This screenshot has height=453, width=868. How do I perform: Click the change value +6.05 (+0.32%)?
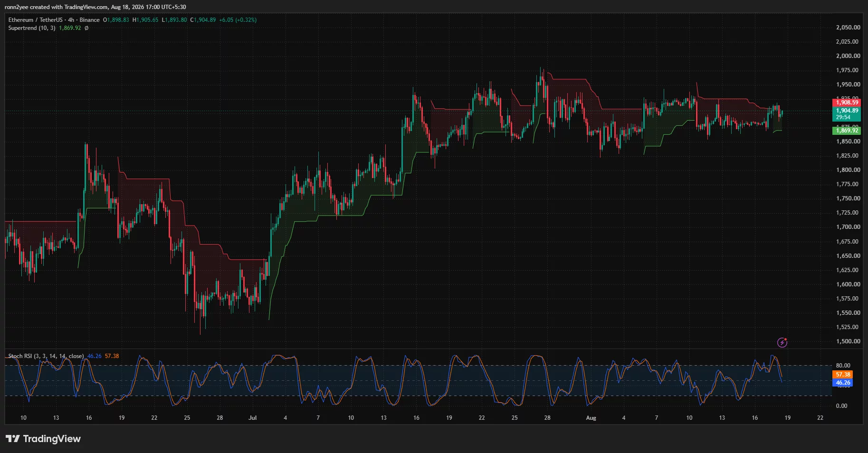point(238,20)
